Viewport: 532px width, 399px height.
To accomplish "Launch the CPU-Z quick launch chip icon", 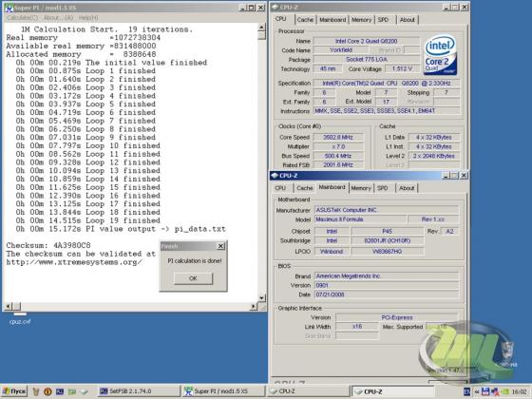I will [x=84, y=391].
